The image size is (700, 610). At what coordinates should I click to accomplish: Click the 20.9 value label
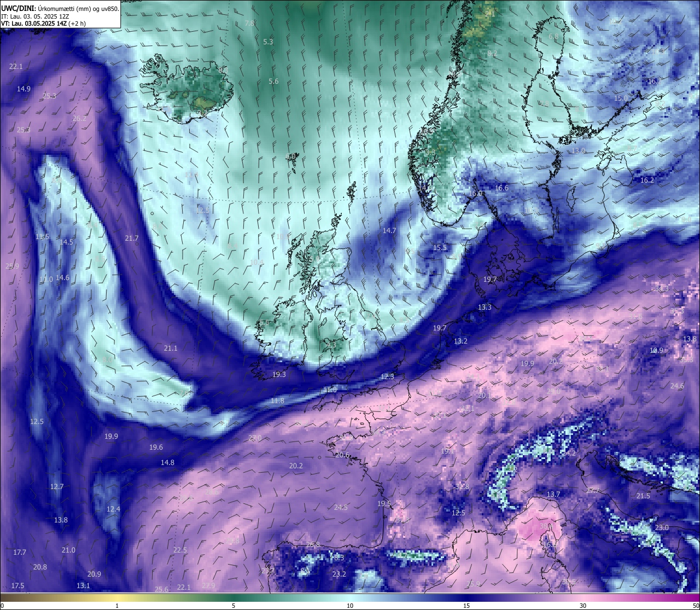pyautogui.click(x=94, y=574)
